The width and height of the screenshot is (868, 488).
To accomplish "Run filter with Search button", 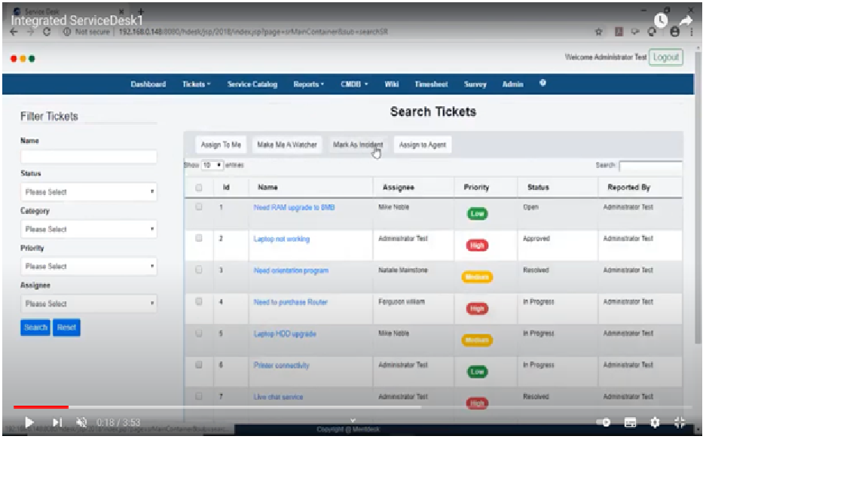I will (x=35, y=328).
